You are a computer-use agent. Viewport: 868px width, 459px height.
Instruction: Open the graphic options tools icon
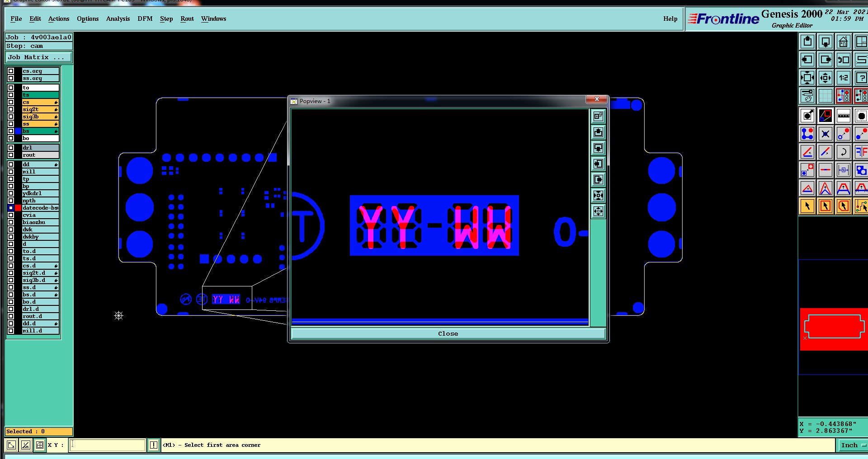pyautogui.click(x=807, y=96)
